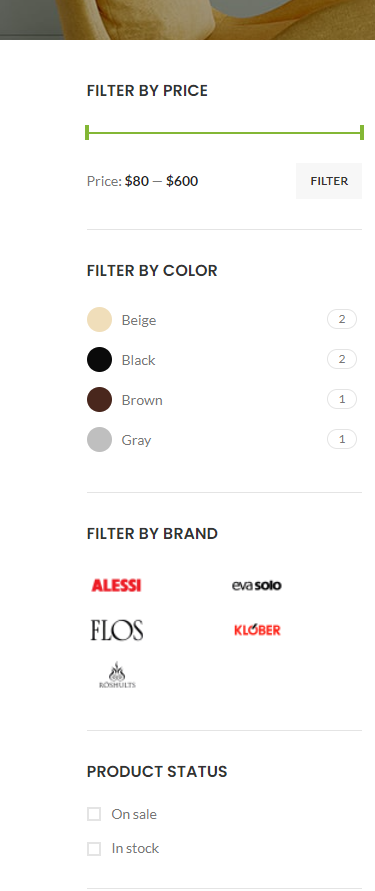Image resolution: width=375 pixels, height=891 pixels.
Task: Pick the Klöber brand logo
Action: (x=257, y=630)
